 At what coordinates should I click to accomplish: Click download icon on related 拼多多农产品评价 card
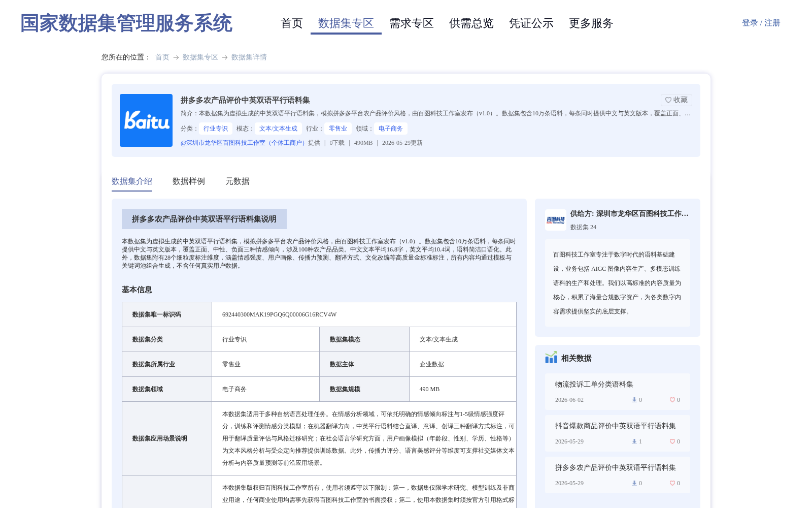(634, 483)
